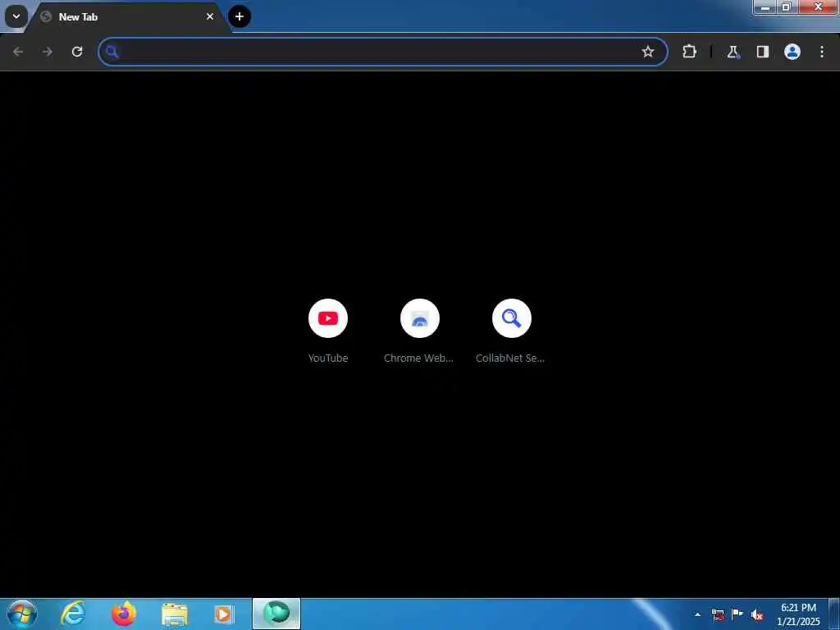This screenshot has height=630, width=840.
Task: Click the YouTube shortcut label
Action: click(x=328, y=358)
